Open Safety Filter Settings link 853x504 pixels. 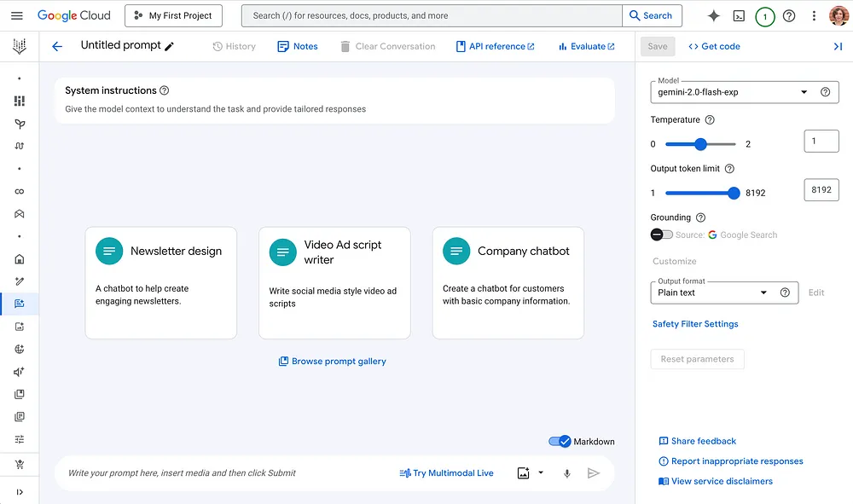[695, 324]
